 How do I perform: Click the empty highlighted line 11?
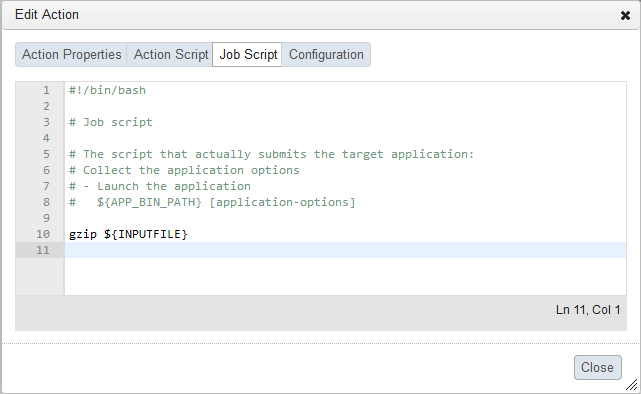pyautogui.click(x=345, y=250)
